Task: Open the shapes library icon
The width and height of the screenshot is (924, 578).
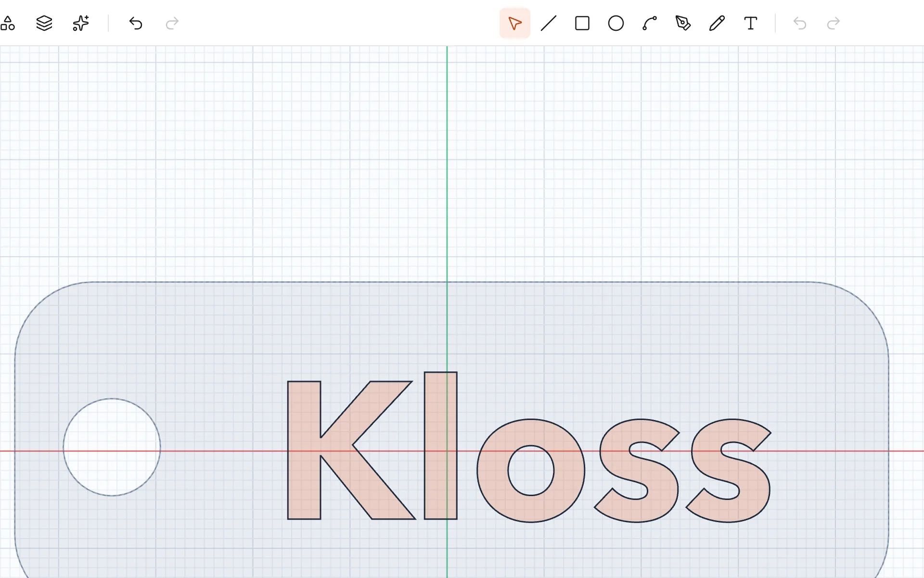Action: click(x=8, y=23)
